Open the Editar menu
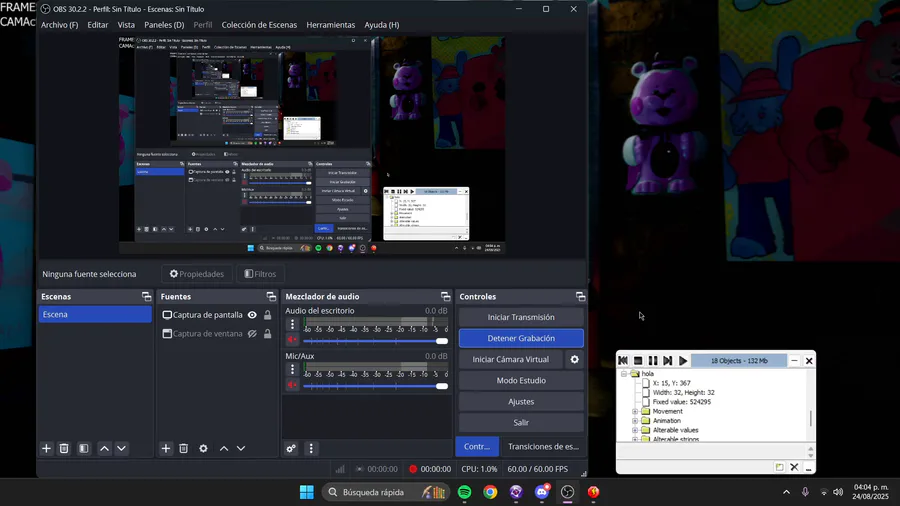Viewport: 900px width, 506px height. coord(98,25)
